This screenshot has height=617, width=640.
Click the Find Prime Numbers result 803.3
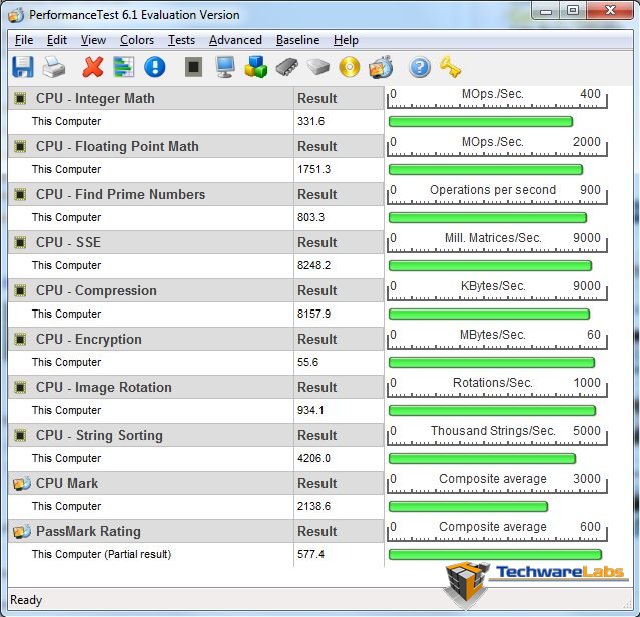[x=311, y=217]
